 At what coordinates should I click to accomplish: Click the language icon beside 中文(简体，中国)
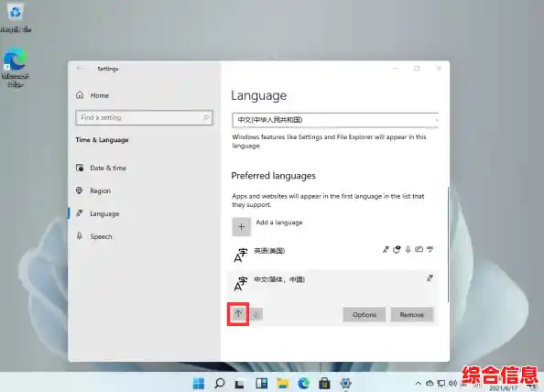[241, 284]
